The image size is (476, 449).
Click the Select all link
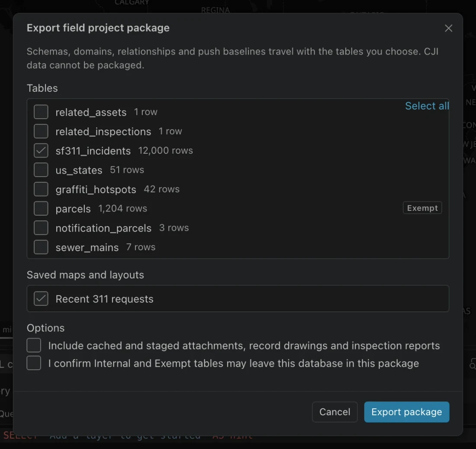pyautogui.click(x=427, y=106)
